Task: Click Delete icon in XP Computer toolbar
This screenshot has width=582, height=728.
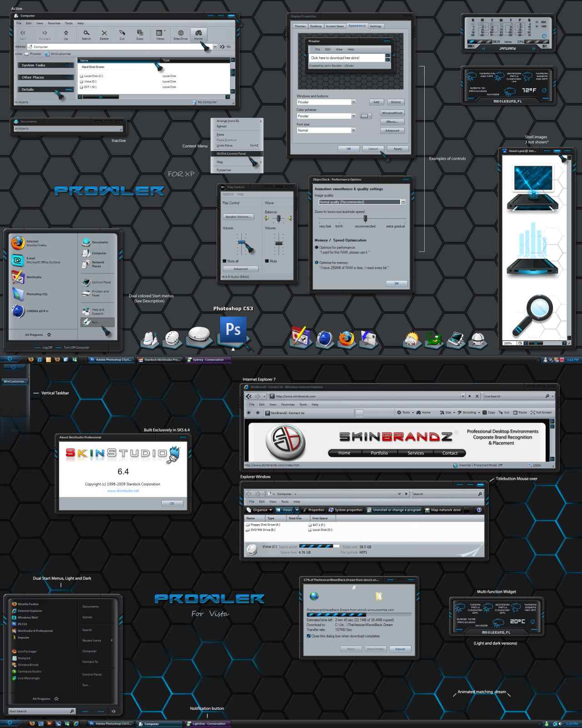Action: pos(104,33)
